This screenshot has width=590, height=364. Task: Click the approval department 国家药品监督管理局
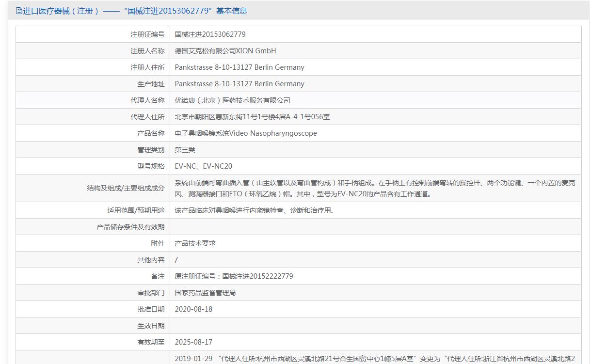click(205, 293)
